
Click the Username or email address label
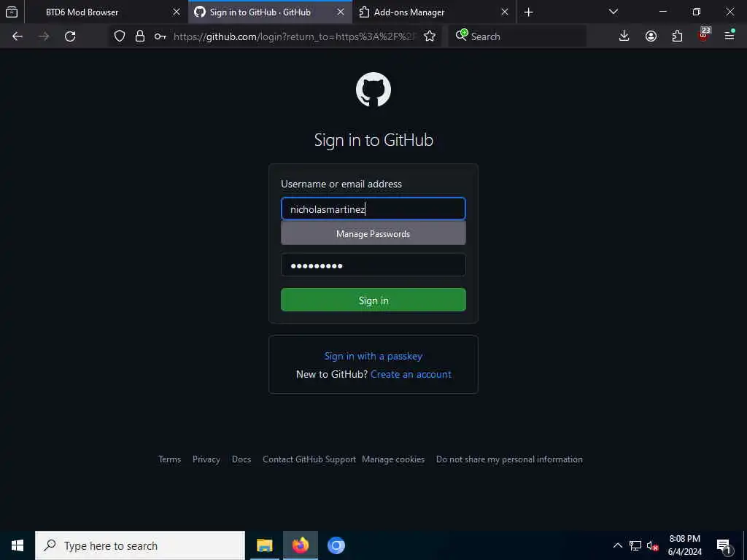click(341, 184)
